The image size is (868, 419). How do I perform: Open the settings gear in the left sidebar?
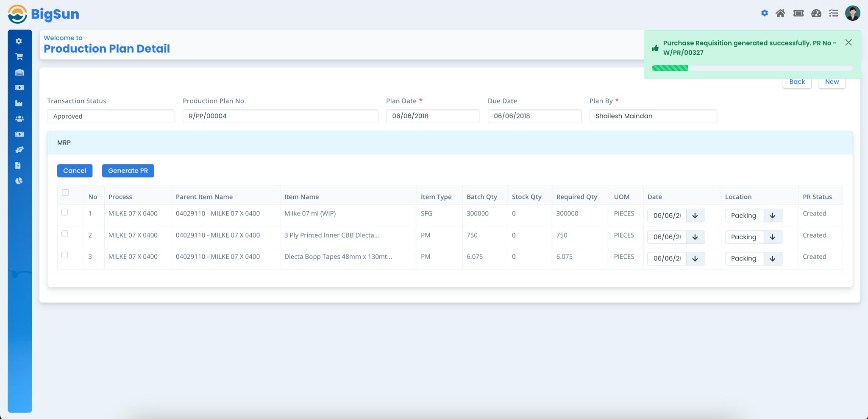19,41
